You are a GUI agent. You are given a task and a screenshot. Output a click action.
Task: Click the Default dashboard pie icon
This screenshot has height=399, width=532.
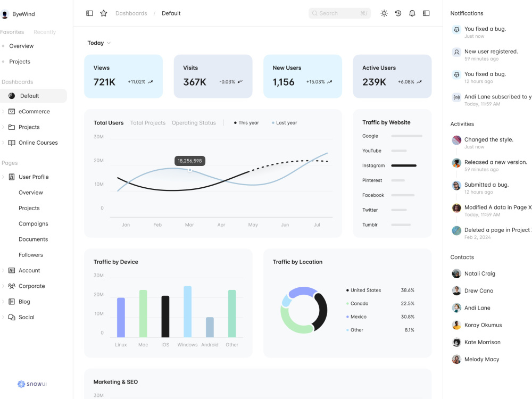[x=12, y=96]
